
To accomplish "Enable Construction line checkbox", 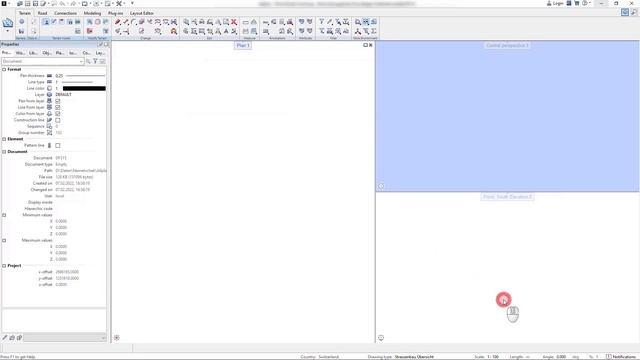I will [x=58, y=120].
